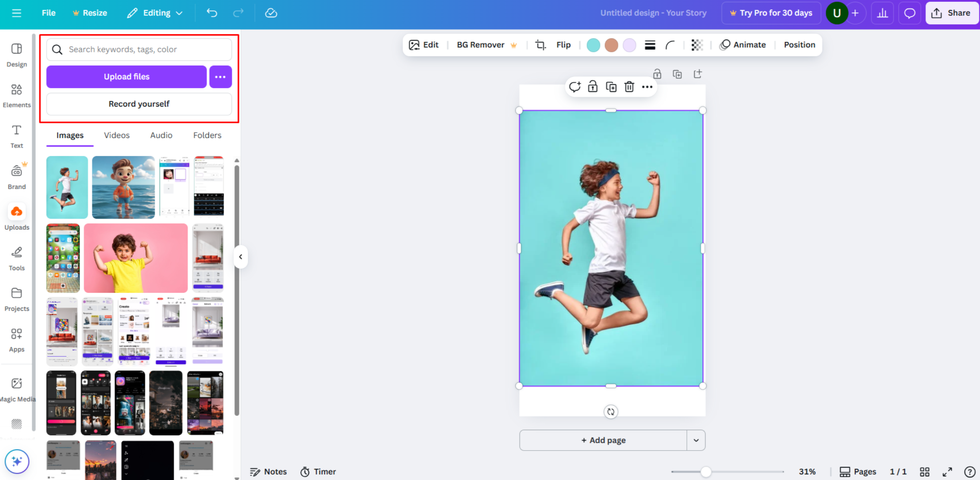Toggle fullscreen presentation mode

947,472
